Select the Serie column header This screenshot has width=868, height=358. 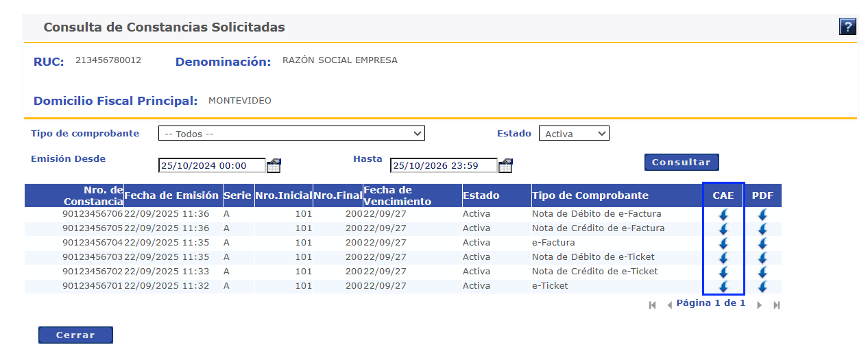pyautogui.click(x=238, y=195)
